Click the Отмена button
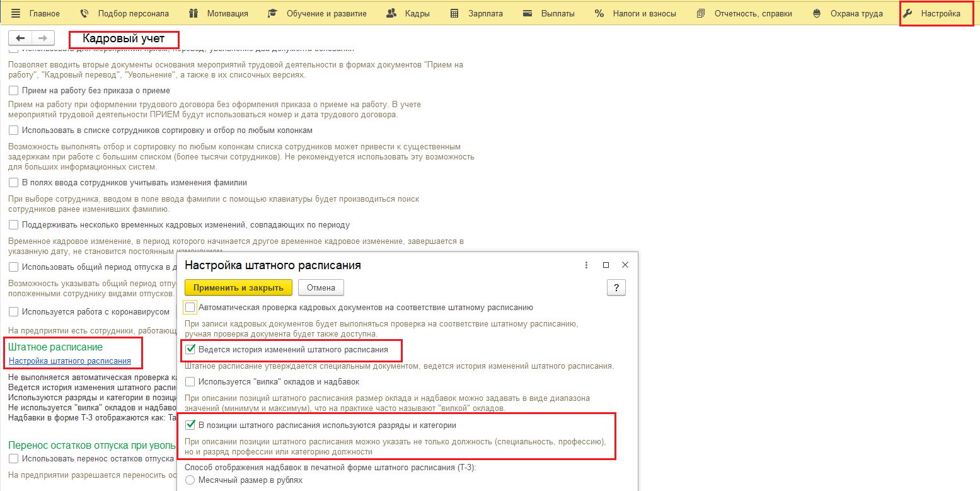The image size is (980, 491). click(321, 288)
